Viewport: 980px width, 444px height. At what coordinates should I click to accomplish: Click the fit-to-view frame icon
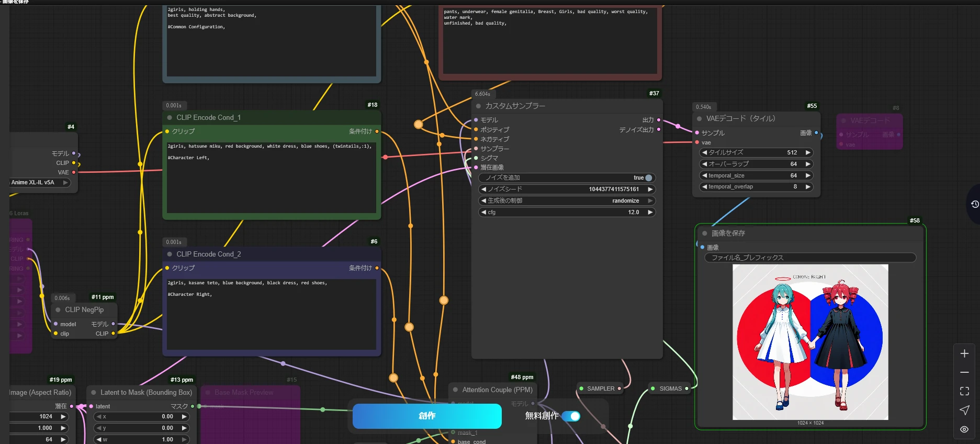[x=964, y=391]
